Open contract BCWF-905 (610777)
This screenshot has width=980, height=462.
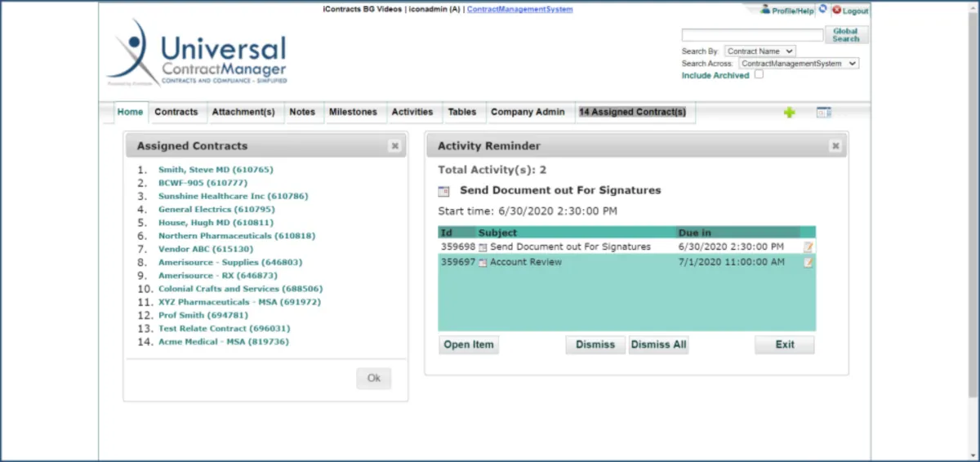pyautogui.click(x=203, y=183)
